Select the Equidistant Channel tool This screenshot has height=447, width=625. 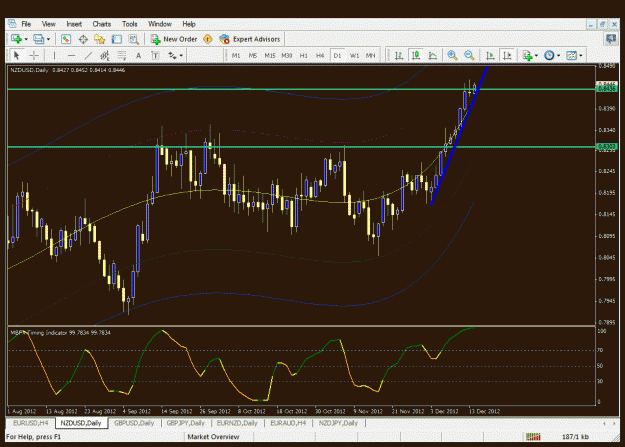pyautogui.click(x=105, y=55)
